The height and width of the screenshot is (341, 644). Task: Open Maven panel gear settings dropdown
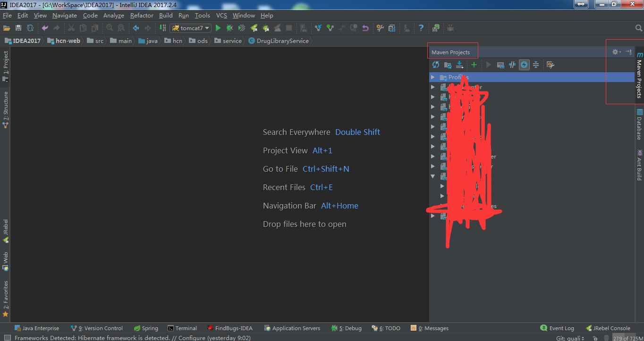(617, 52)
